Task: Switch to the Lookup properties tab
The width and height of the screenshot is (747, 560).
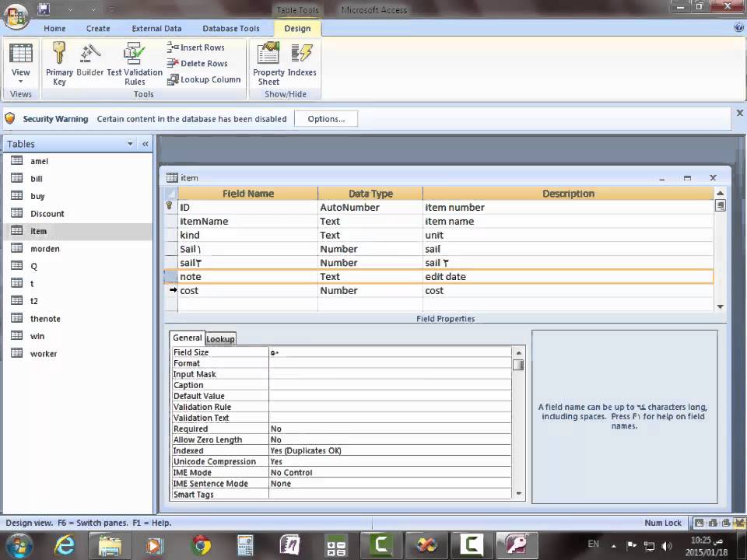Action: click(x=220, y=339)
